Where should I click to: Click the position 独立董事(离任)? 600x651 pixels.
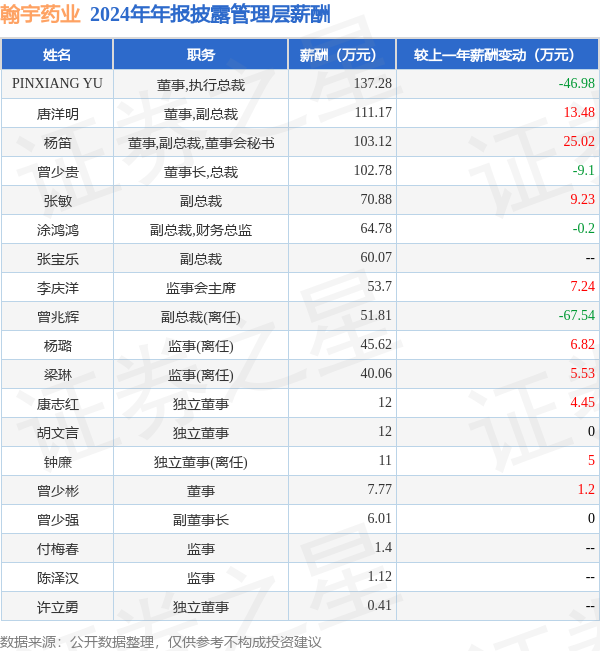(x=201, y=462)
